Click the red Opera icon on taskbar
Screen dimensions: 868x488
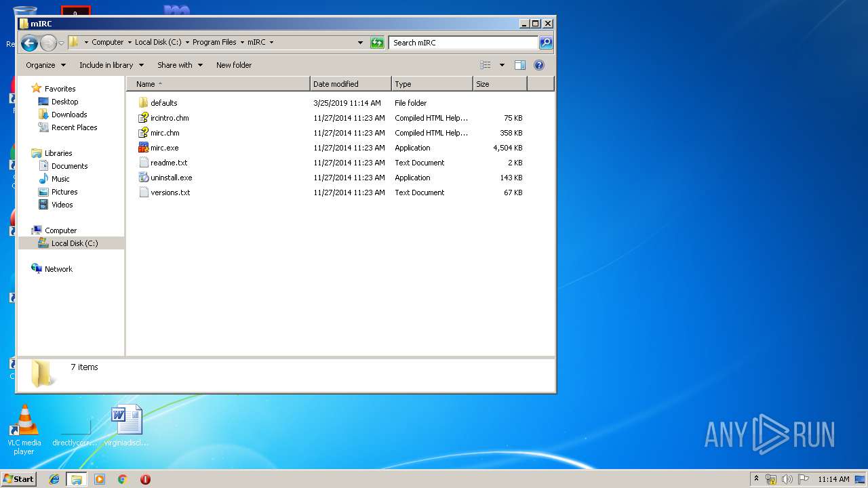pos(145,479)
